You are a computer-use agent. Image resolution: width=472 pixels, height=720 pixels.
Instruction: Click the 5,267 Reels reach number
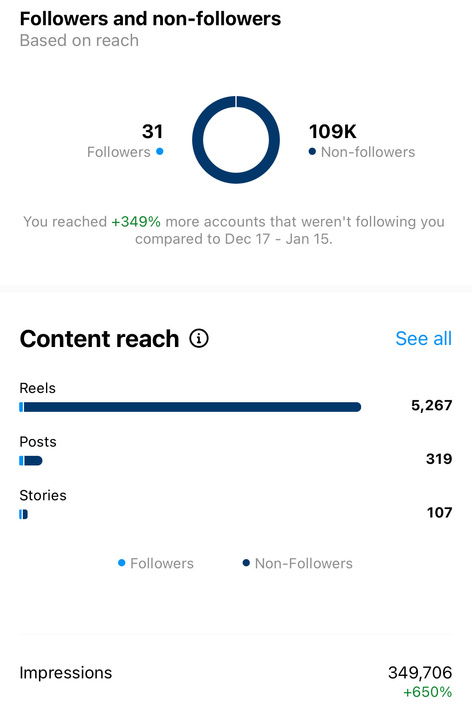432,405
